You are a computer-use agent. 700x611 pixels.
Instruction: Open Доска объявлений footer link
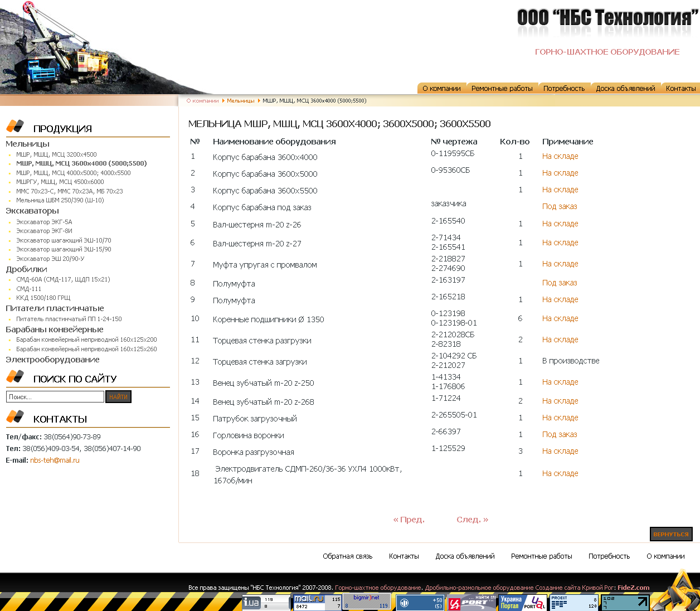(465, 556)
